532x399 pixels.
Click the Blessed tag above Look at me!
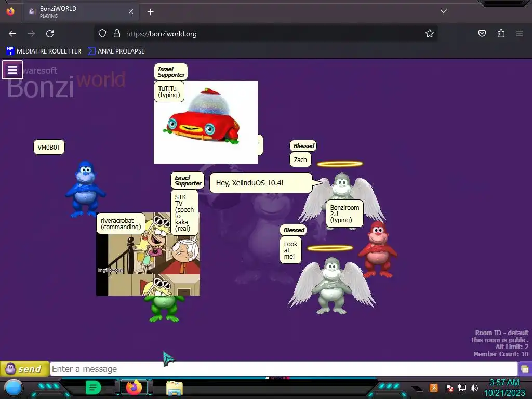(x=293, y=230)
